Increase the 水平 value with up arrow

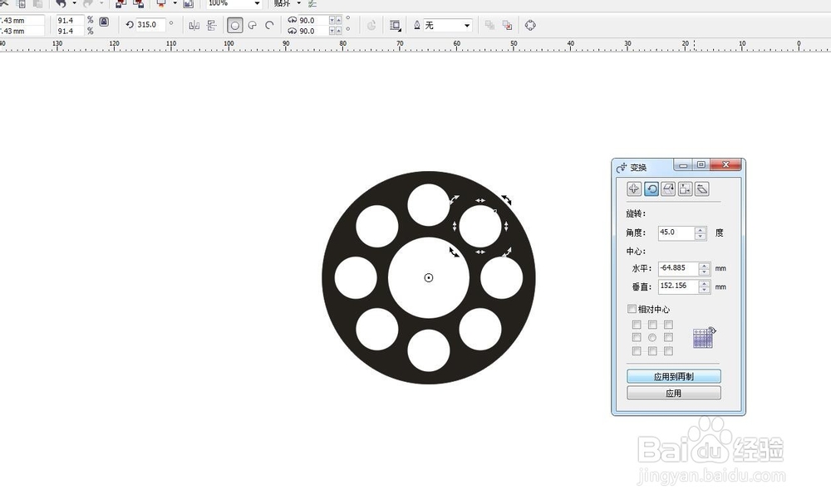[x=705, y=265]
